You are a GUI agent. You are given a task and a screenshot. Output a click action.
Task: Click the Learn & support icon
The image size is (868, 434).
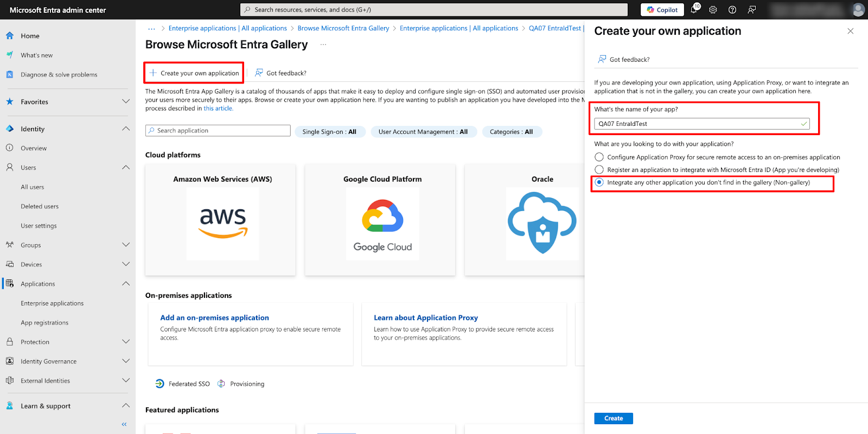pos(10,406)
